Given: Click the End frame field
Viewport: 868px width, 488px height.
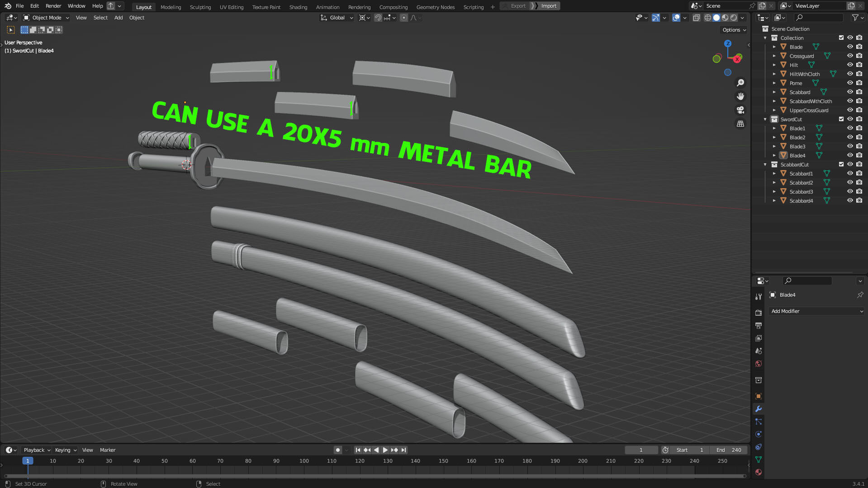Looking at the screenshot, I should pyautogui.click(x=728, y=450).
